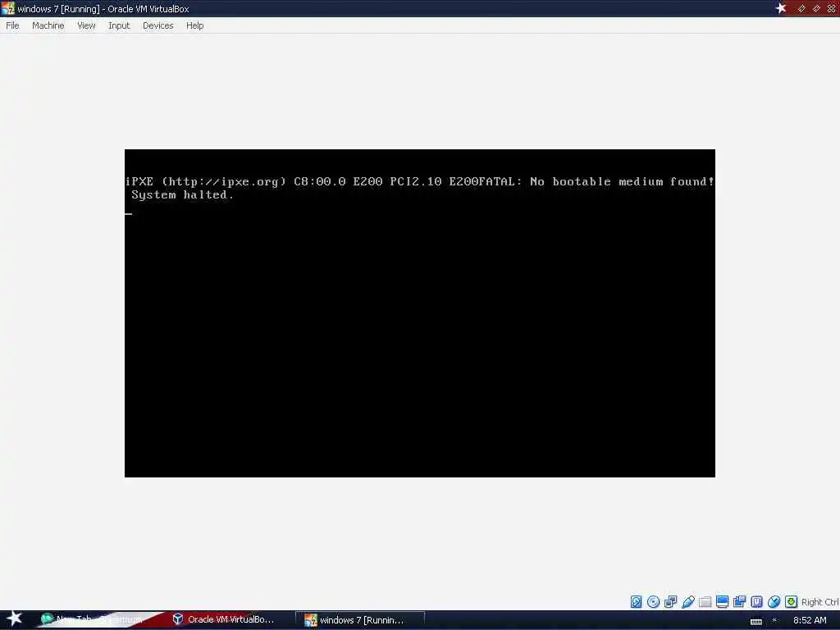This screenshot has height=630, width=840.
Task: Click the keyboard icon in system tray
Action: tap(756, 621)
